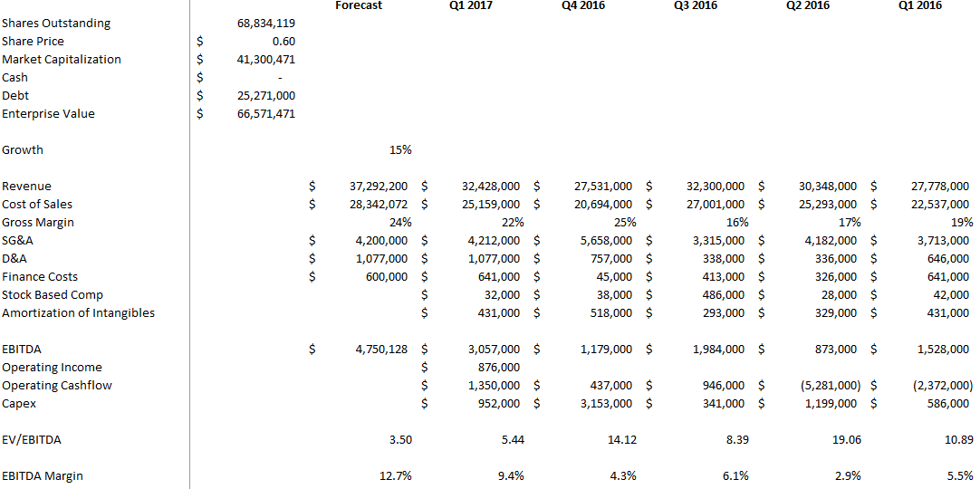Screen dimensions: 980x489
Task: Click the Amortization of Intangibles row label
Action: 78,312
